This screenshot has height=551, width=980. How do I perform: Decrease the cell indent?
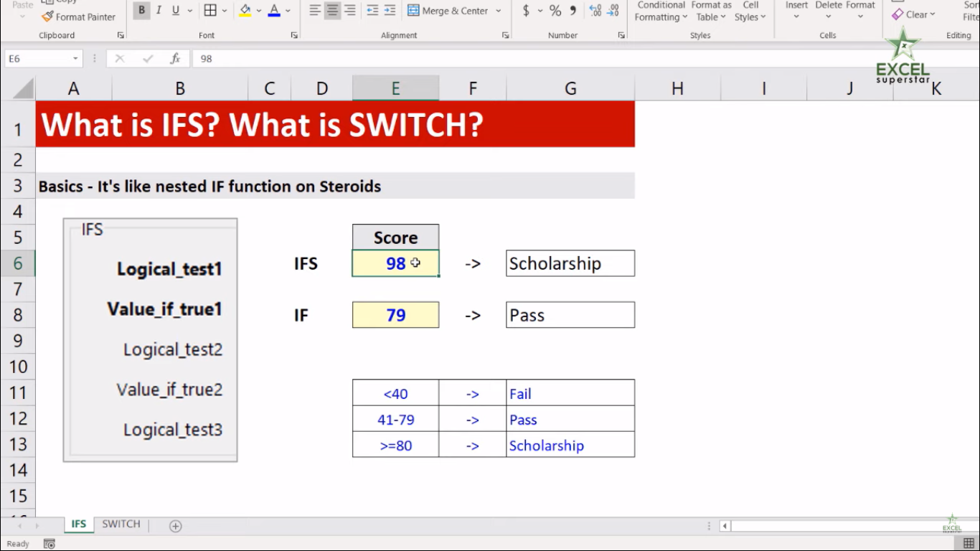[372, 10]
